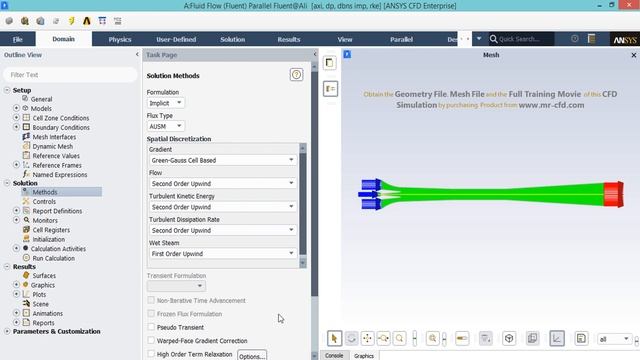This screenshot has height=360, width=640.
Task: Click the isometric cube view icon
Action: 509,338
